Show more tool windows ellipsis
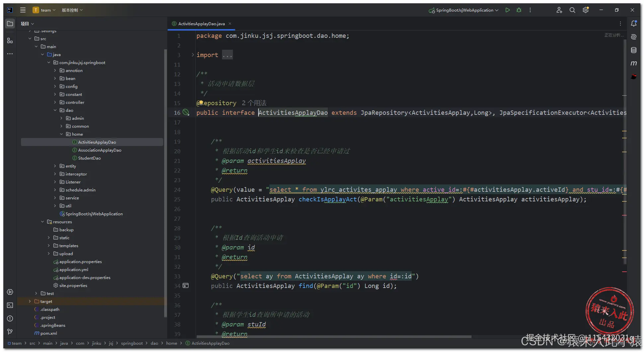 pos(10,54)
